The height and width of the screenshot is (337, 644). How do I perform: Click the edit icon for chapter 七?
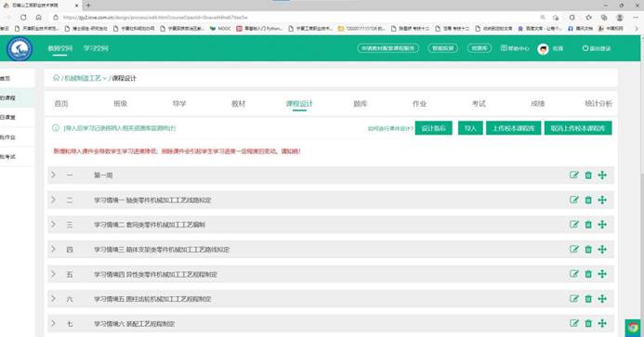coord(573,323)
